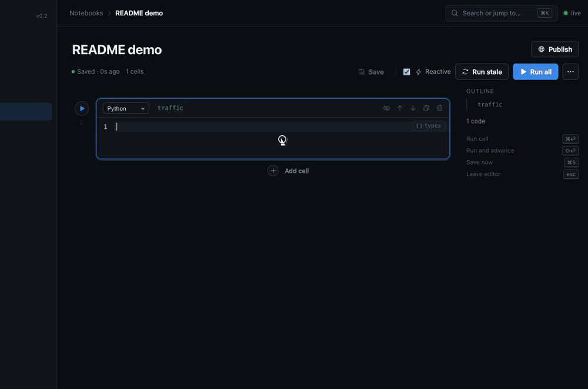
Task: Duplicate the cell with copy icon
Action: click(426, 108)
